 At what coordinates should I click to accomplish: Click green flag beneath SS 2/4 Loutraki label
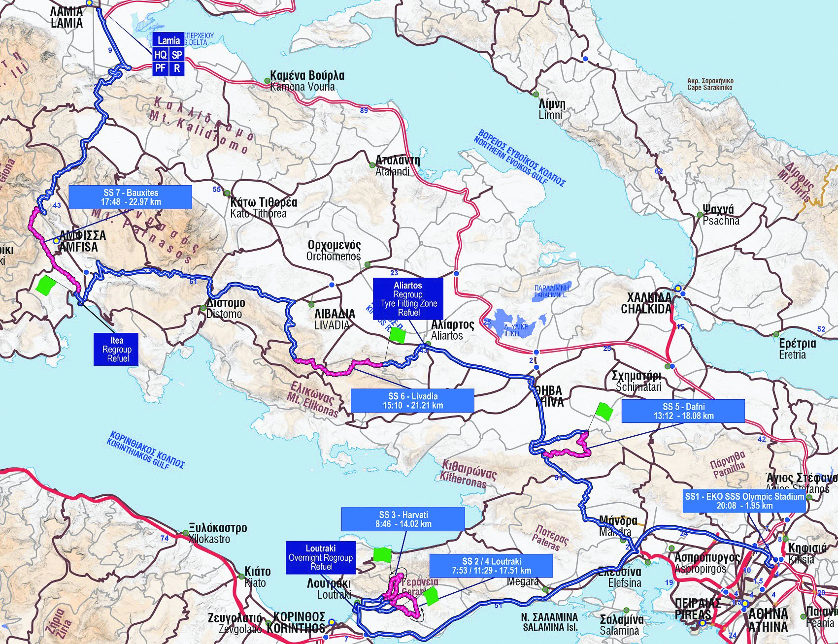(x=431, y=596)
